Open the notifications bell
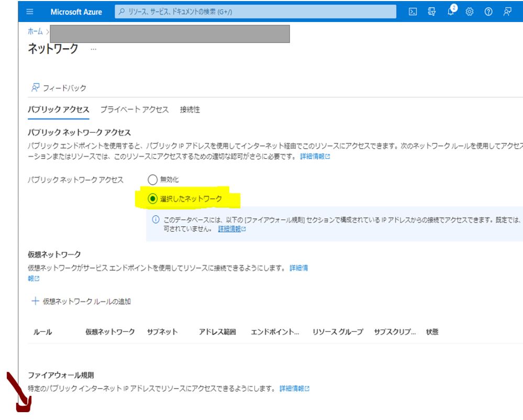Screen dimensions: 523x420 tap(451, 12)
